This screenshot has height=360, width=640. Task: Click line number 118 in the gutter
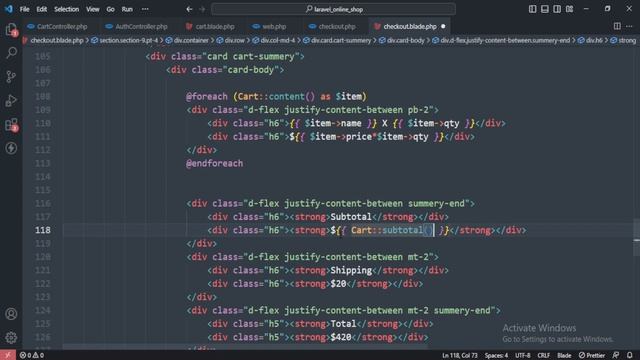point(43,230)
